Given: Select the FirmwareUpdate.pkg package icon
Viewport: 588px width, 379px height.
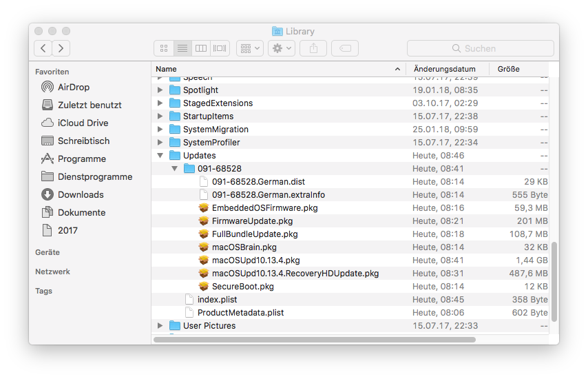Looking at the screenshot, I should tap(204, 221).
